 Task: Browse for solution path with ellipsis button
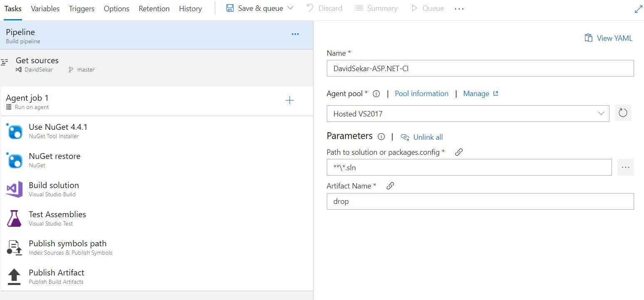click(625, 167)
